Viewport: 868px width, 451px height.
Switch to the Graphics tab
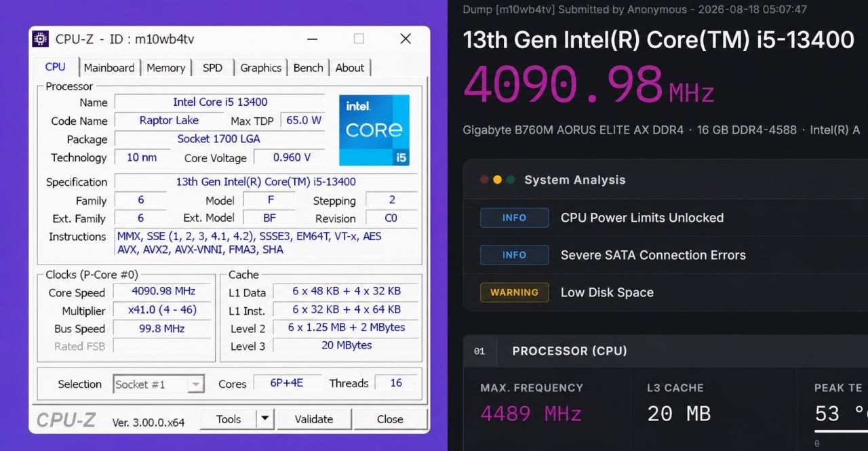coord(261,68)
